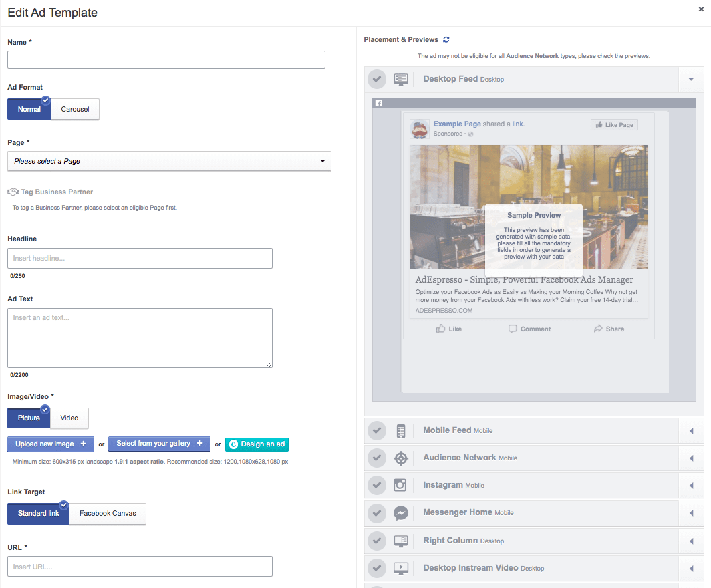Image resolution: width=711 pixels, height=588 pixels.
Task: Expand the Mobile Feed preview
Action: click(692, 430)
